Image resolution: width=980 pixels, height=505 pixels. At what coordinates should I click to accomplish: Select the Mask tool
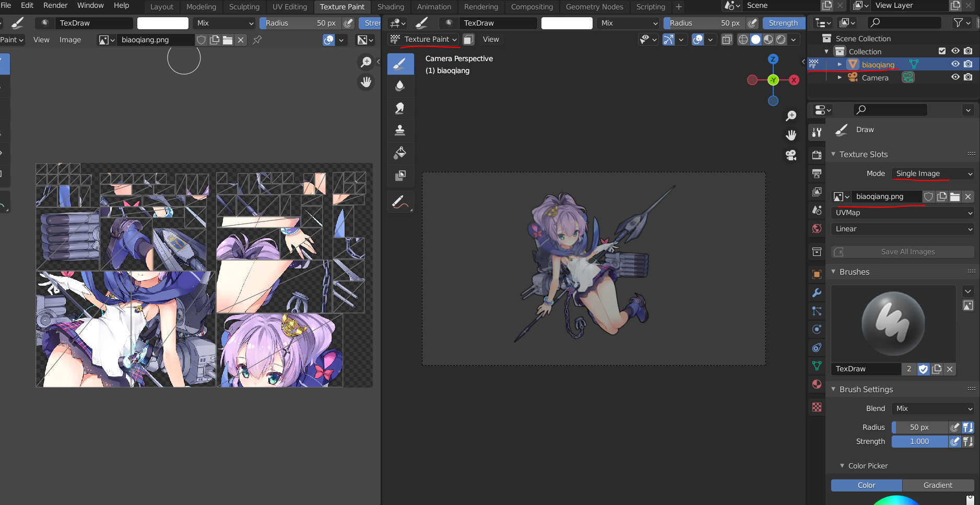tap(400, 175)
